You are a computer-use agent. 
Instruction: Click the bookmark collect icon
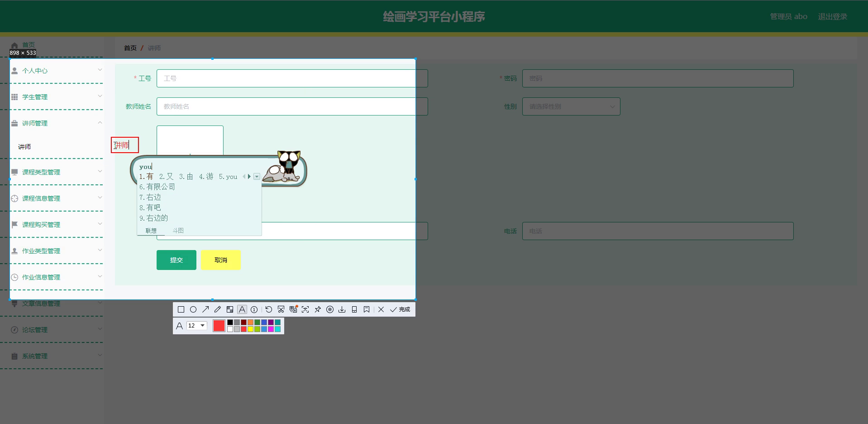point(367,309)
